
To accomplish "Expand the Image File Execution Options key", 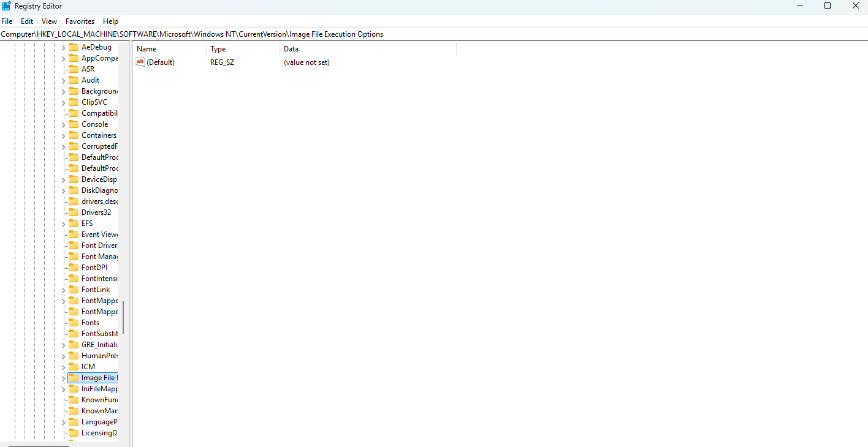I will point(63,378).
